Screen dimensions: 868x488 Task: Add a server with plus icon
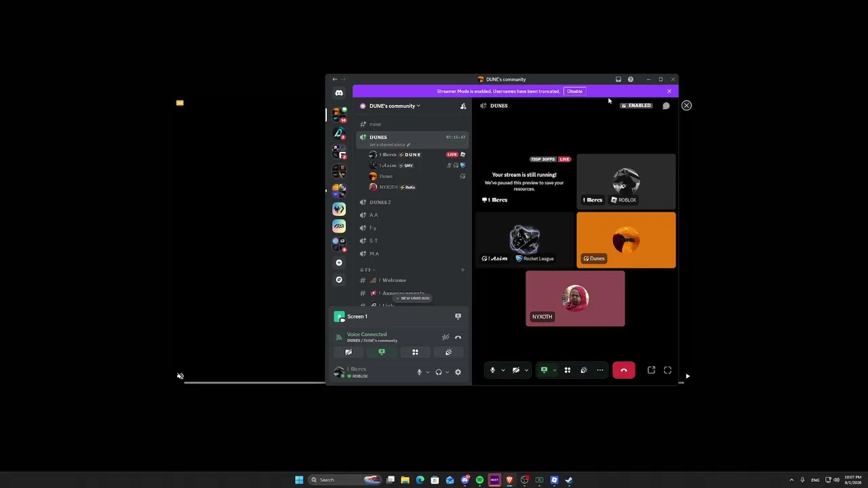pos(339,263)
